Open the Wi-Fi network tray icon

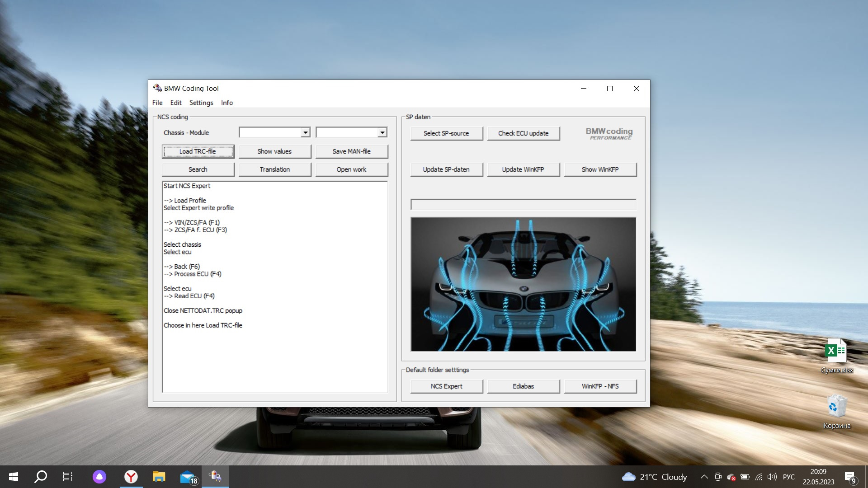pyautogui.click(x=759, y=477)
